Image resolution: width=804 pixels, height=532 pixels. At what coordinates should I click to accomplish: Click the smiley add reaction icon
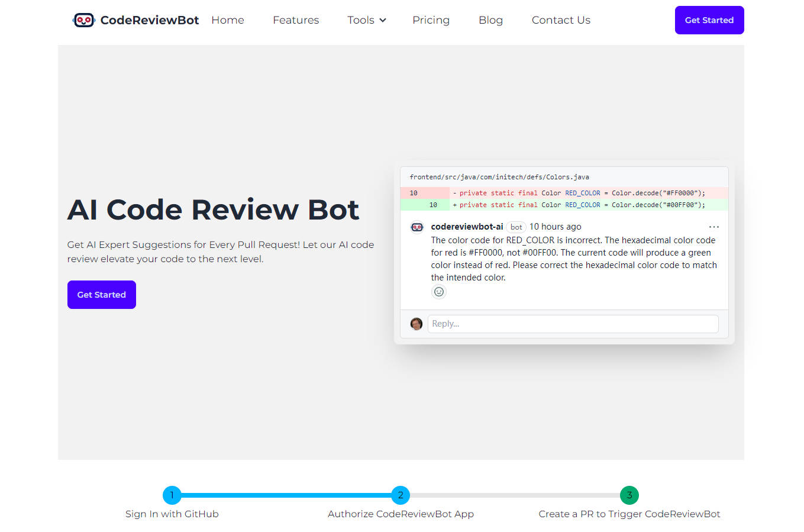pos(439,292)
